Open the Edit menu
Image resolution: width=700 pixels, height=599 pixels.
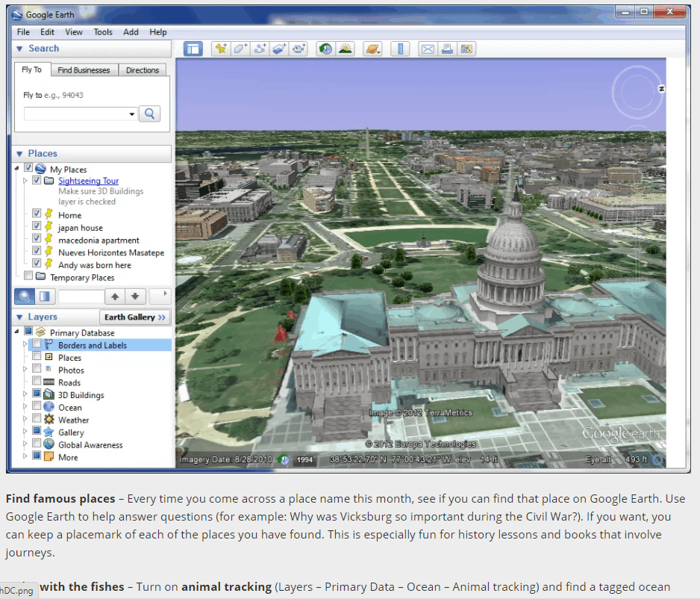[x=47, y=32]
